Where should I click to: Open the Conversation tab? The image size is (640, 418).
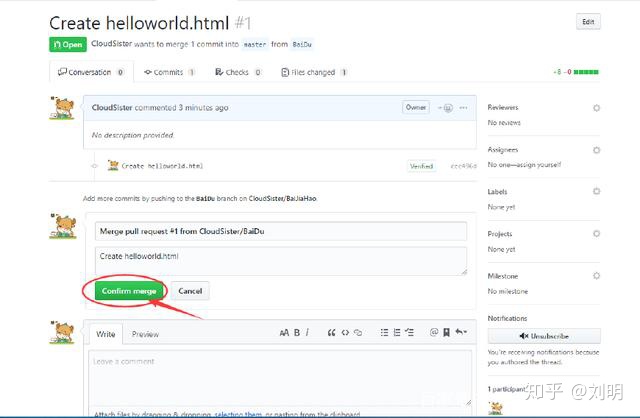91,72
